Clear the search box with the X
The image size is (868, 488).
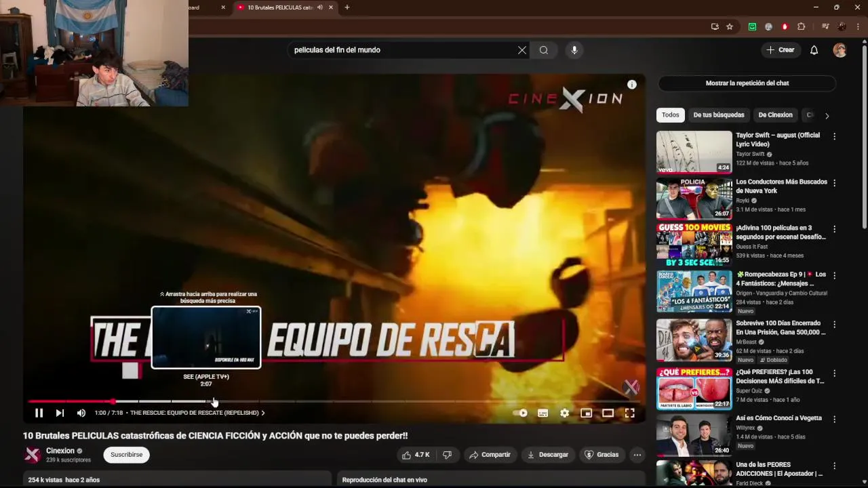point(522,50)
